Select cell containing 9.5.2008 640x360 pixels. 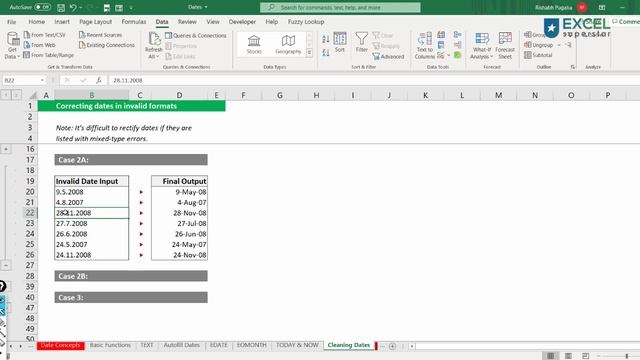coord(91,192)
